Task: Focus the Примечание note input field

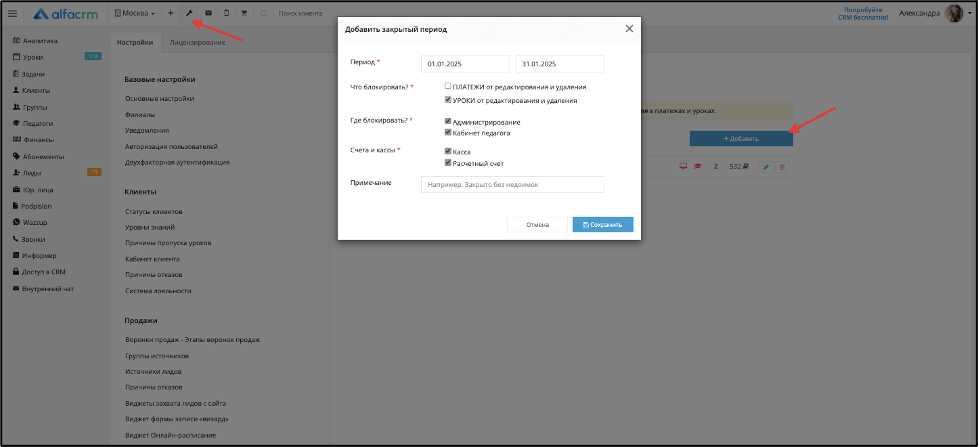Action: click(x=513, y=184)
